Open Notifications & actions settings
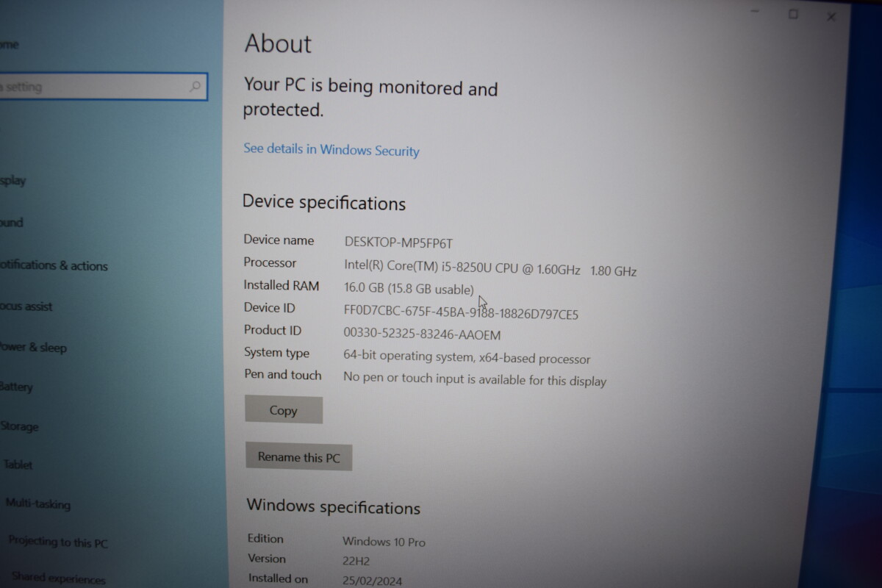This screenshot has height=588, width=882. click(x=54, y=265)
